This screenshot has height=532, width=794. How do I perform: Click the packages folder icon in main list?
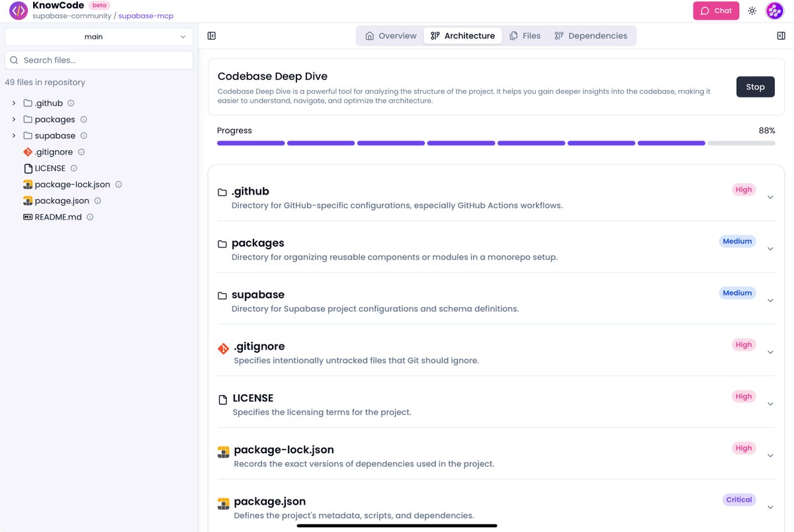pyautogui.click(x=222, y=244)
